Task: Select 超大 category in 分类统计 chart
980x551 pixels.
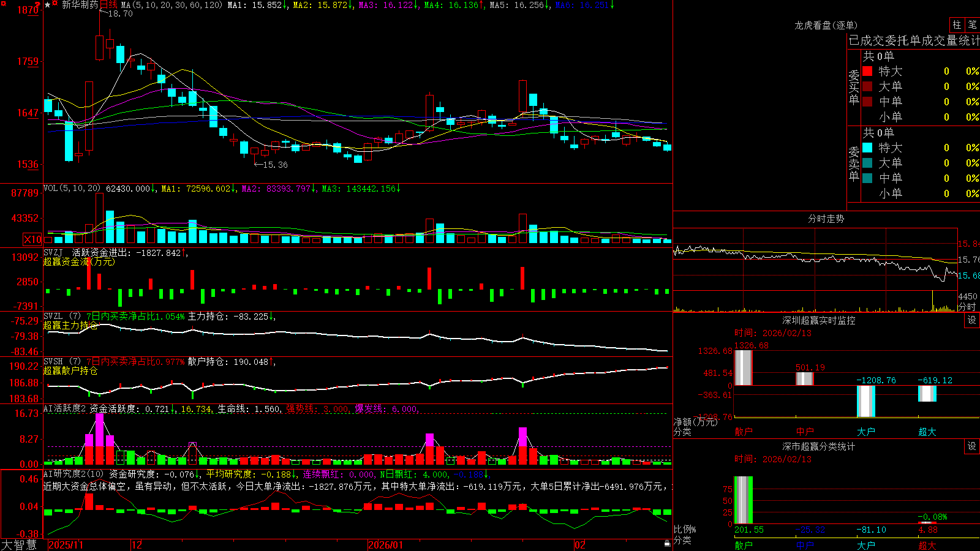Action: coord(927,545)
